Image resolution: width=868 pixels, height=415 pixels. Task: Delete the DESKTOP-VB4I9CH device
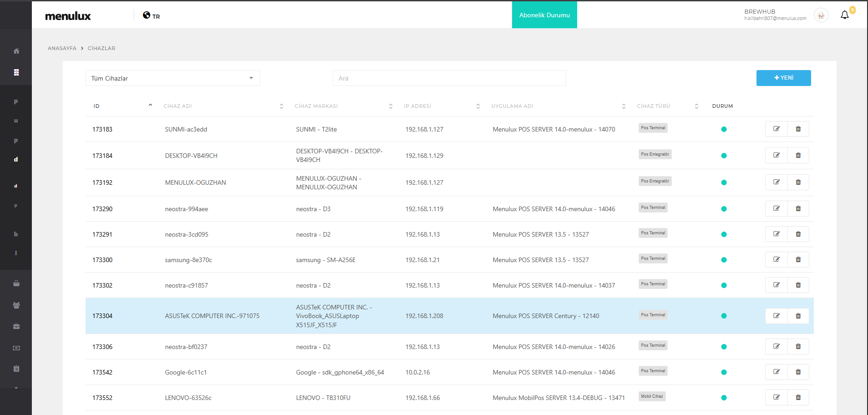point(798,156)
